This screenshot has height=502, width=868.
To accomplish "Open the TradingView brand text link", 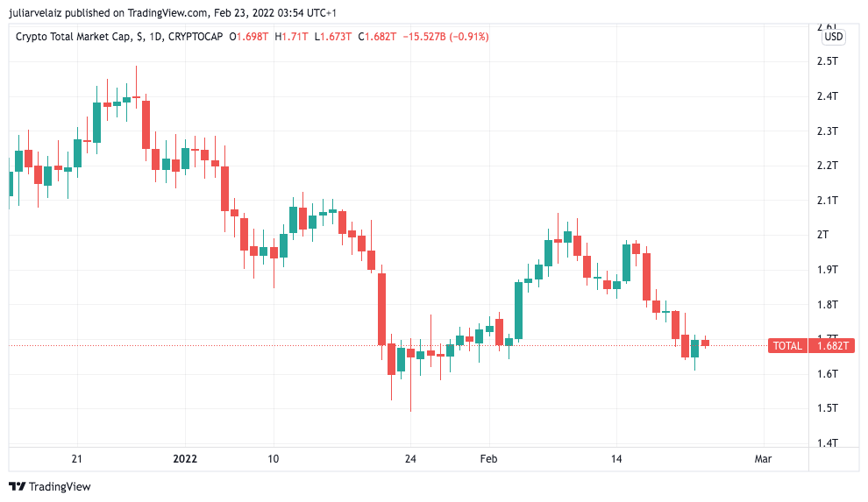I will (60, 486).
